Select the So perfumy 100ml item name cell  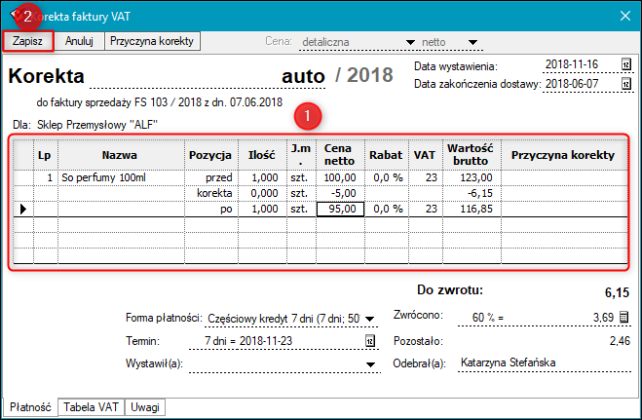pyautogui.click(x=121, y=178)
